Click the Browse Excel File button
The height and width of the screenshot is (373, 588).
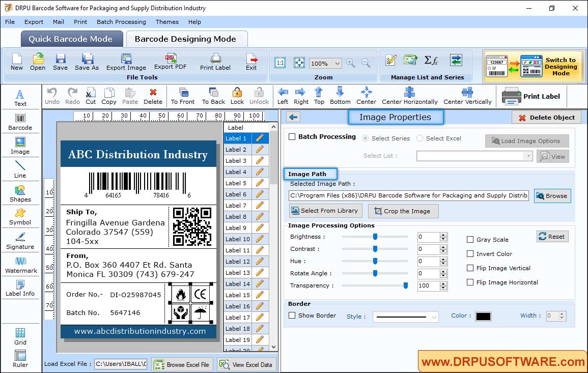(182, 364)
